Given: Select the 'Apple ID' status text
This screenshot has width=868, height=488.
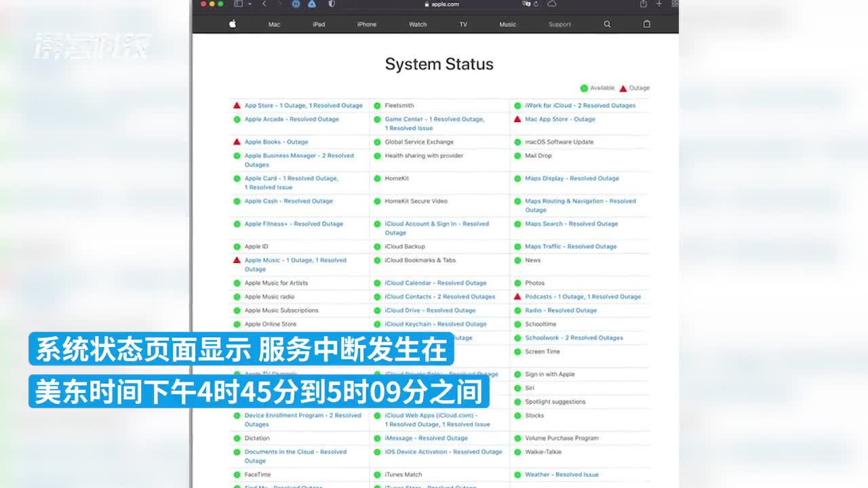Looking at the screenshot, I should (256, 247).
